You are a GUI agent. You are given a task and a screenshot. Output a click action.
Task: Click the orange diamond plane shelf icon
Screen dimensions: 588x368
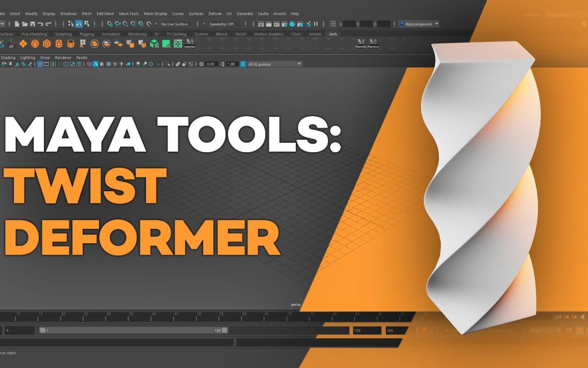[x=23, y=44]
